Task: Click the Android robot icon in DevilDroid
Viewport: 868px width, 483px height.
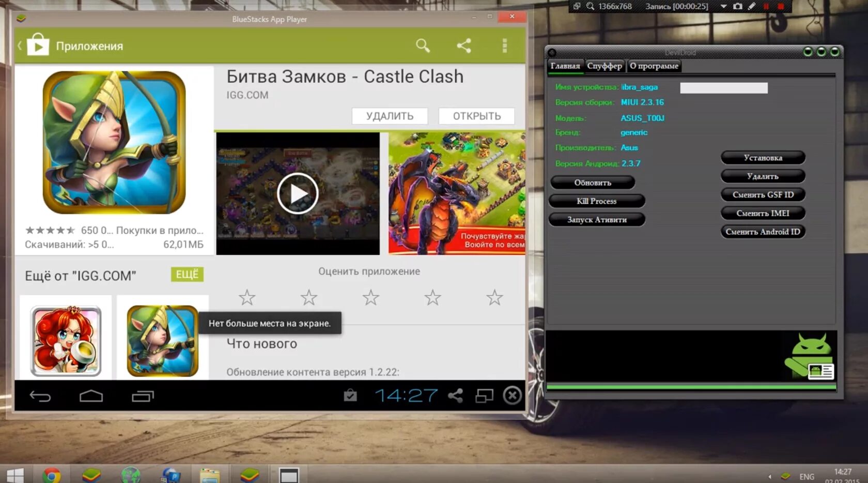Action: pyautogui.click(x=810, y=355)
